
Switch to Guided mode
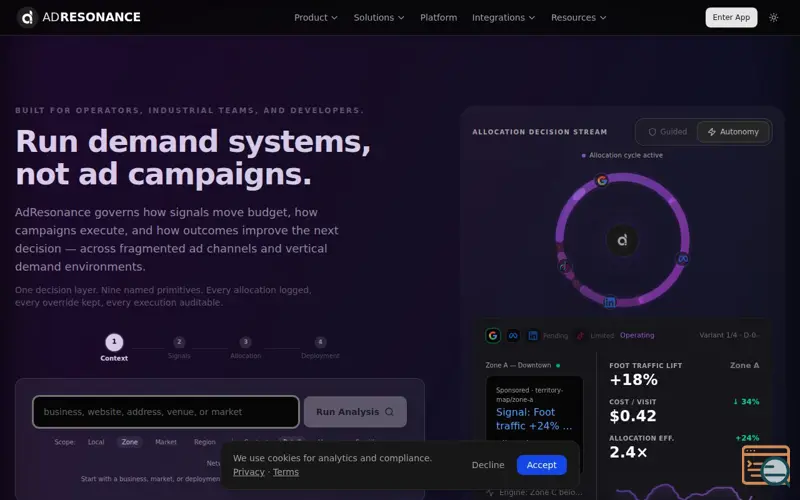[x=667, y=132]
